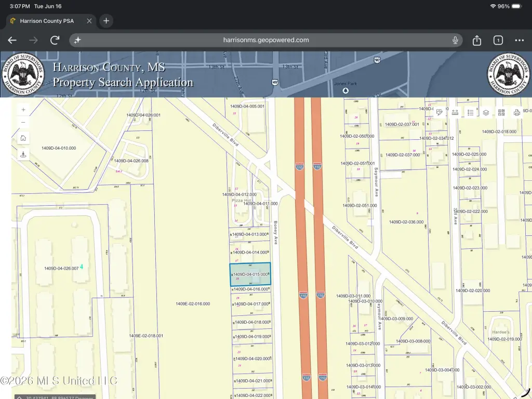
Task: Open the basemap gallery
Action: click(x=501, y=113)
